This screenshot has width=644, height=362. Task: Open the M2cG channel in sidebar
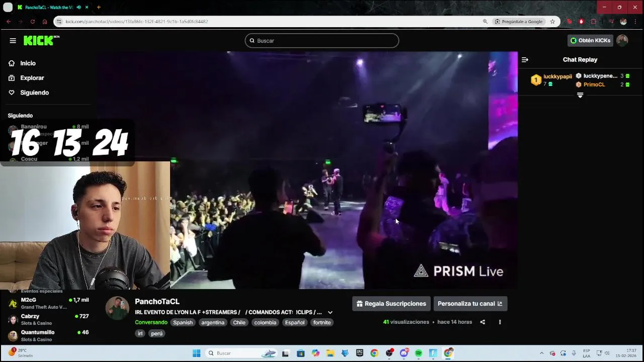[x=48, y=303]
